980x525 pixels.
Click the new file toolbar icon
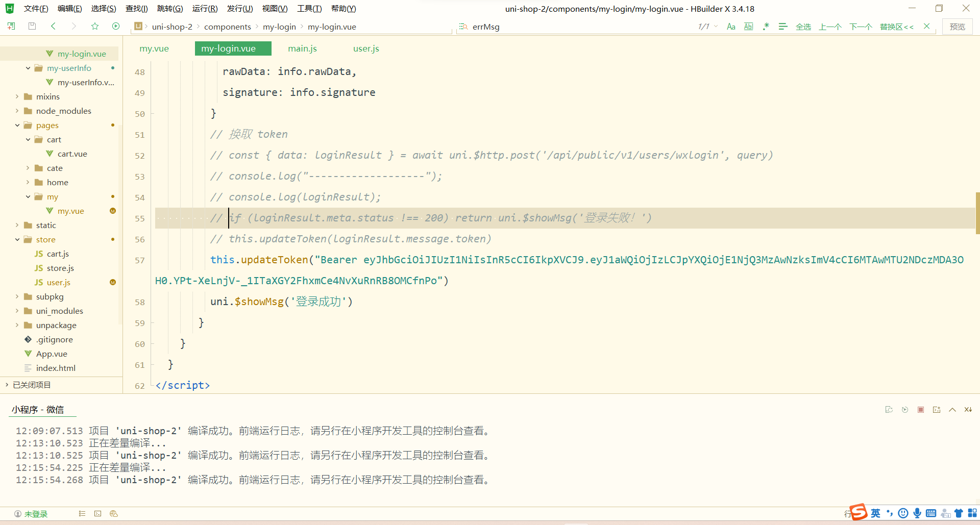11,26
